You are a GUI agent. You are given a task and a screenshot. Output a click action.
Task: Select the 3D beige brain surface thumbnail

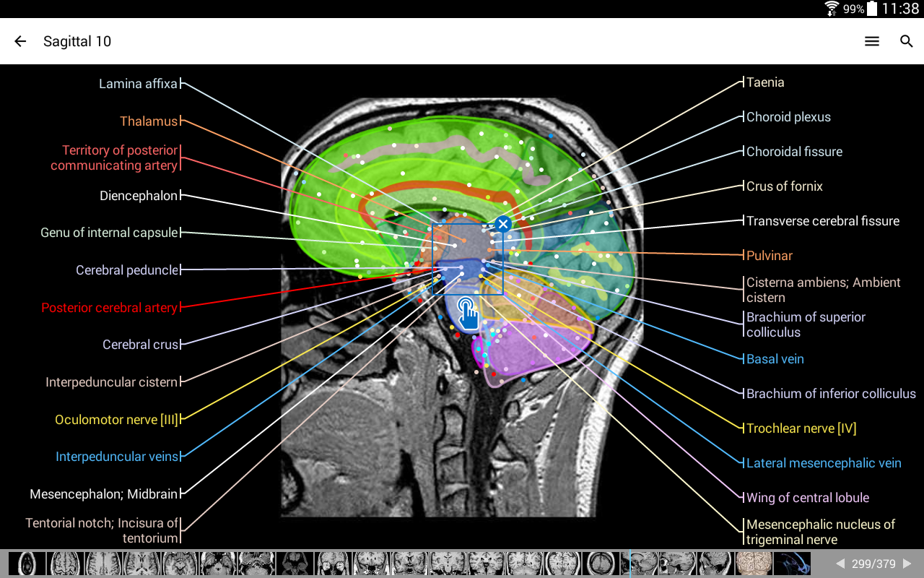754,564
